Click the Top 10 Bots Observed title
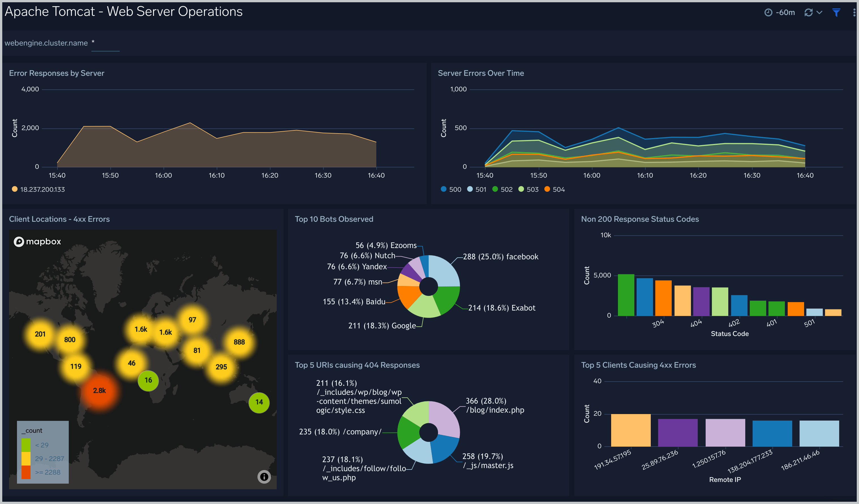859x504 pixels. 334,219
